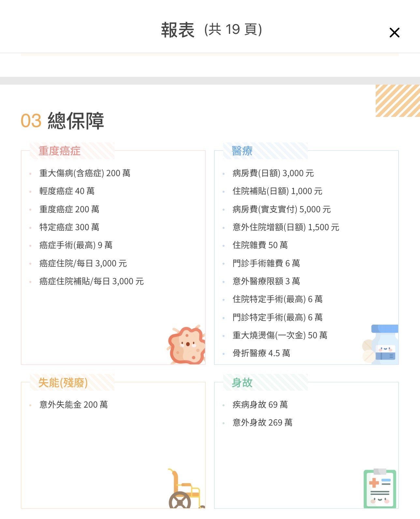
Task: Click 意外身故 269 萬 item
Action: coord(262,423)
